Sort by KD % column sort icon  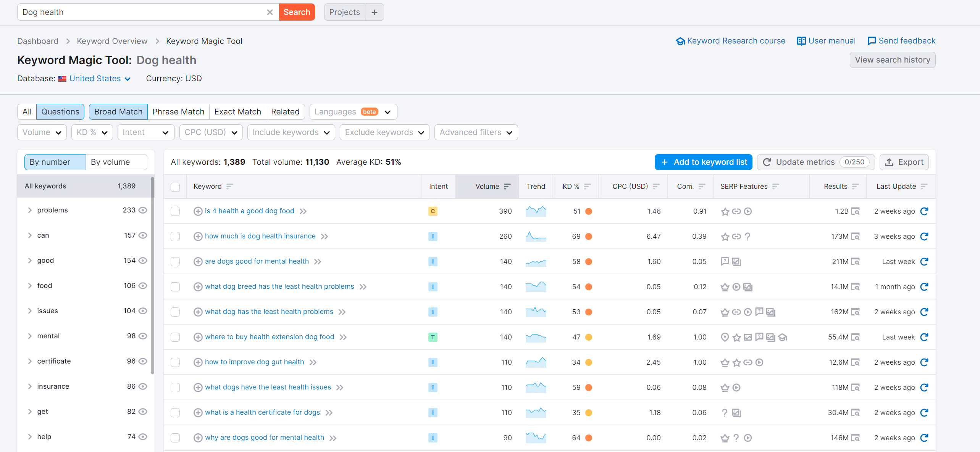coord(588,187)
